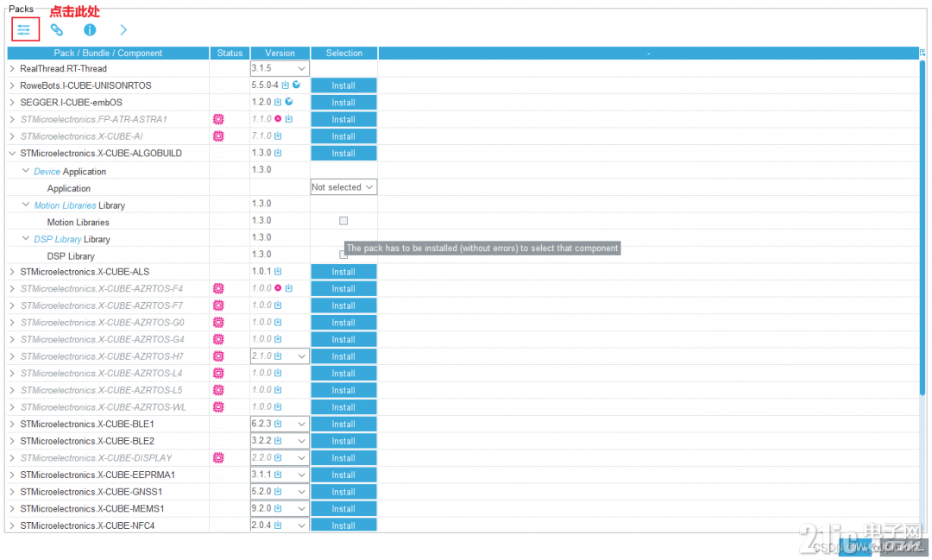Click the Selection column header
Screen dimensions: 932x560
click(x=343, y=53)
